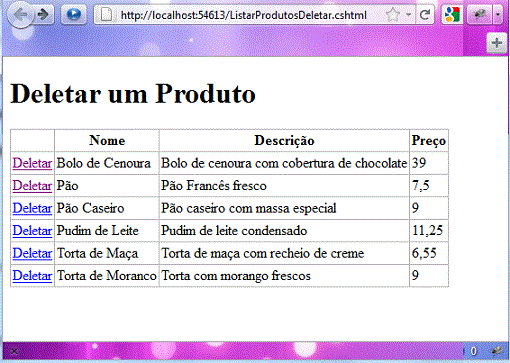Go back using the browser back arrow
The image size is (510, 363).
point(20,15)
